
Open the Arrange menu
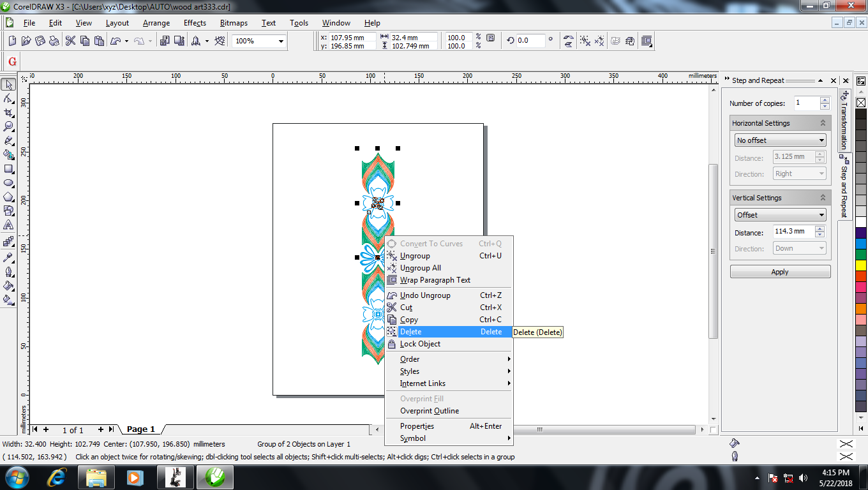click(156, 23)
